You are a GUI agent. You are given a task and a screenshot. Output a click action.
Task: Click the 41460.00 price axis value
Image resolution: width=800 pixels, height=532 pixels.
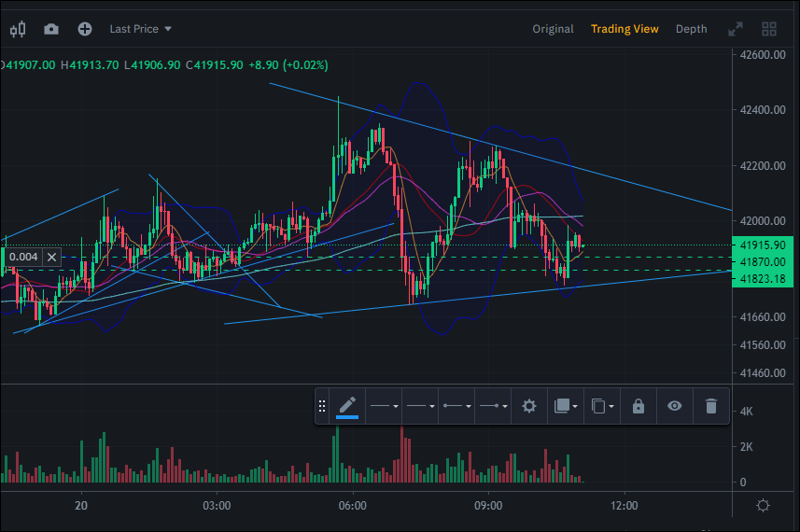(x=763, y=372)
